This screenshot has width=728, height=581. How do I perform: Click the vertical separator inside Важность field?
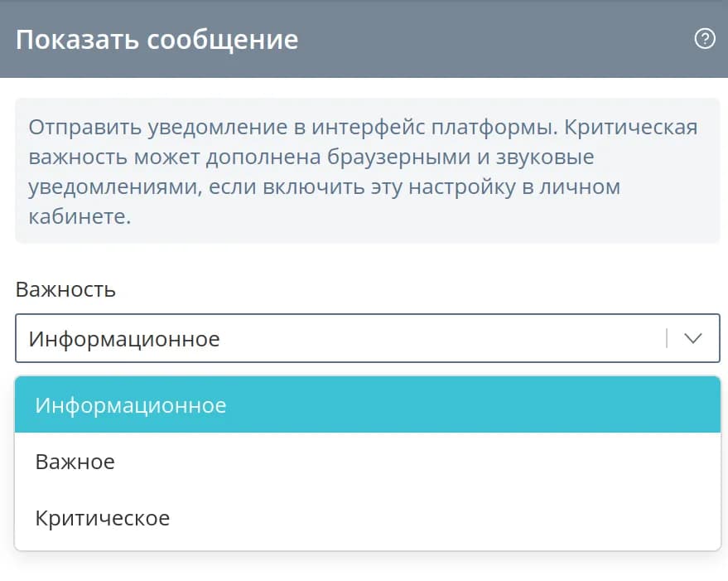(x=666, y=338)
